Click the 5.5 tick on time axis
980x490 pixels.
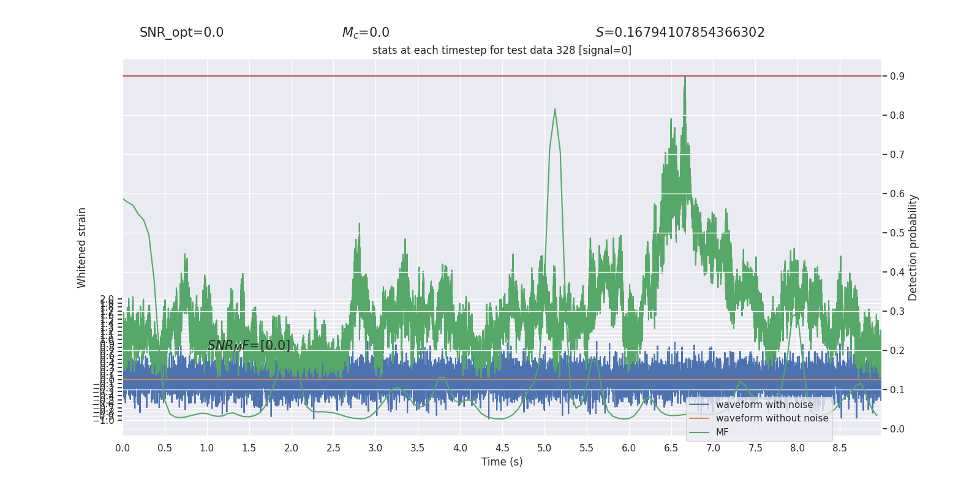(586, 448)
